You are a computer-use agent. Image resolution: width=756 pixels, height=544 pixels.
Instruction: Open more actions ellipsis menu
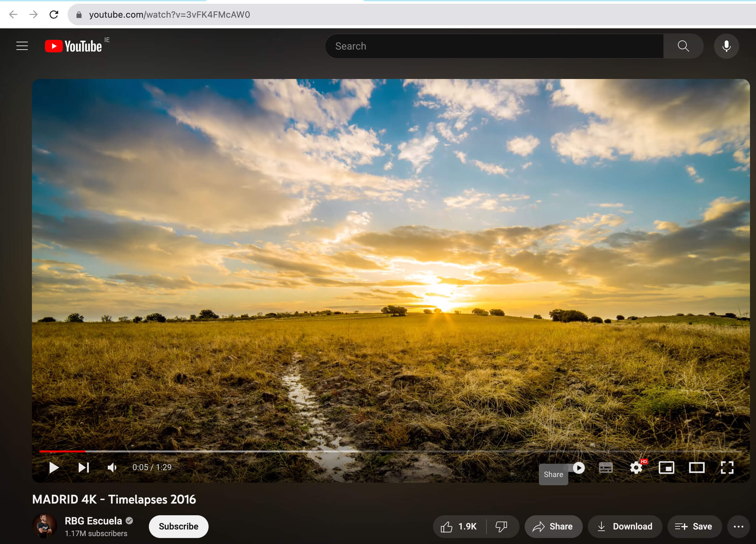click(738, 526)
